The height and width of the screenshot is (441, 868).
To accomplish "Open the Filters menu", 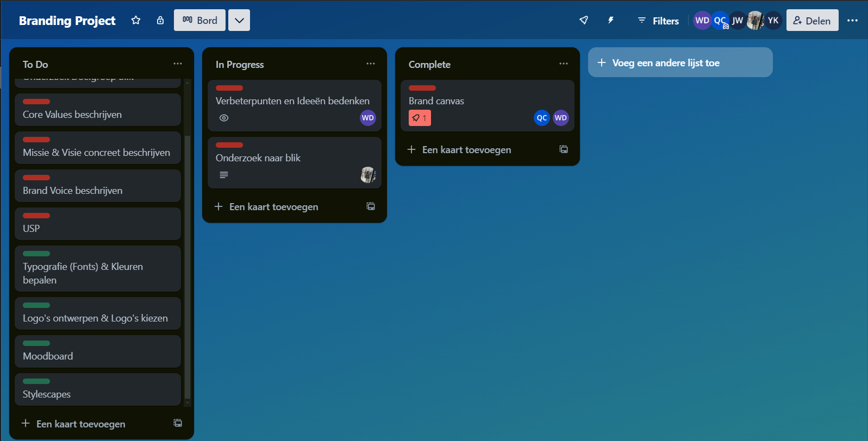I will click(658, 21).
